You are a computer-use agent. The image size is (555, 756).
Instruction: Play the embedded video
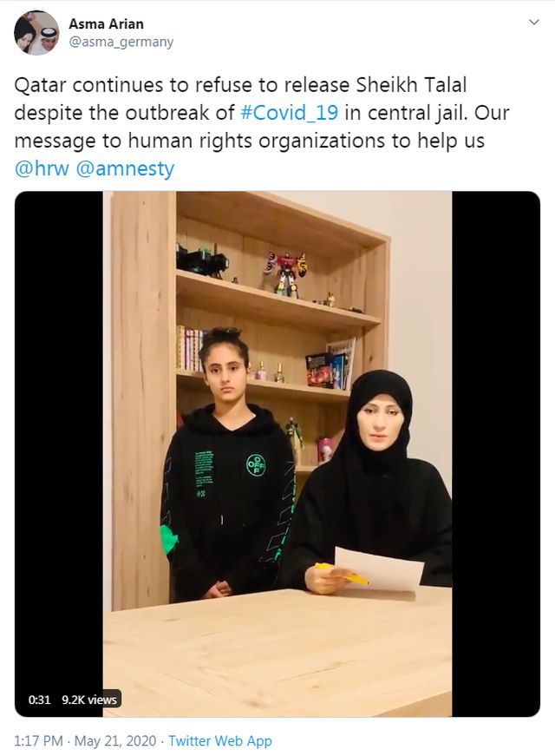(x=277, y=454)
